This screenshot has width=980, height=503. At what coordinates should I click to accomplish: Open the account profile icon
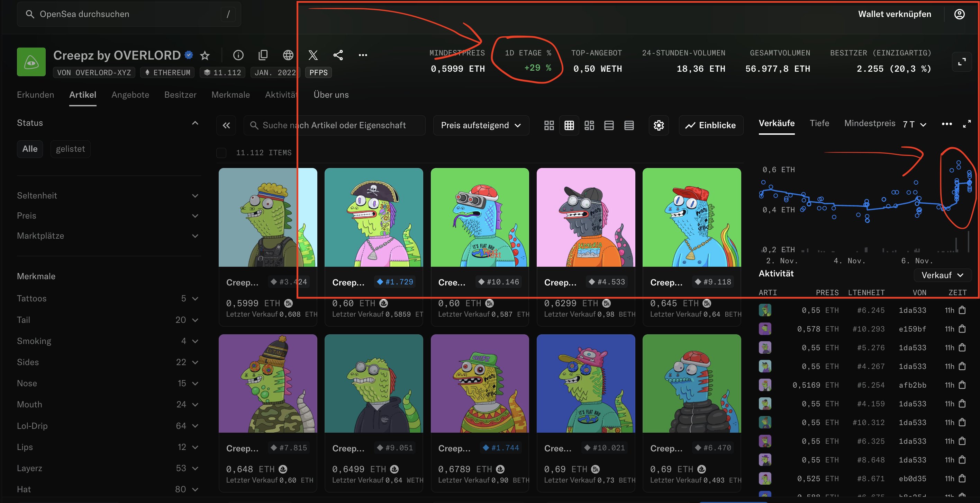tap(959, 14)
